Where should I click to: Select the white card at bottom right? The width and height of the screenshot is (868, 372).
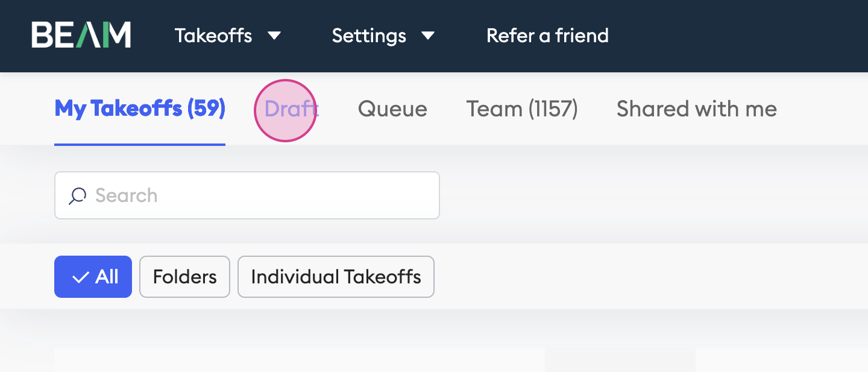pos(782,360)
